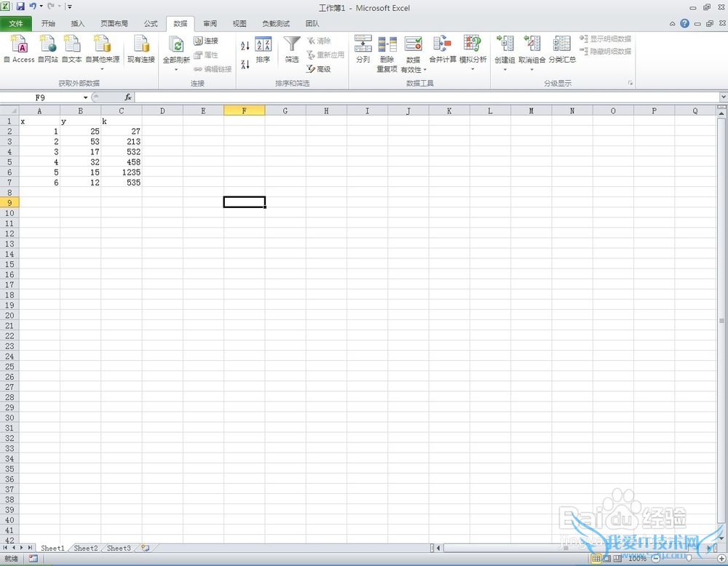Import data from text file (自文本)
Viewport: 728px width, 566px height.
[x=71, y=49]
